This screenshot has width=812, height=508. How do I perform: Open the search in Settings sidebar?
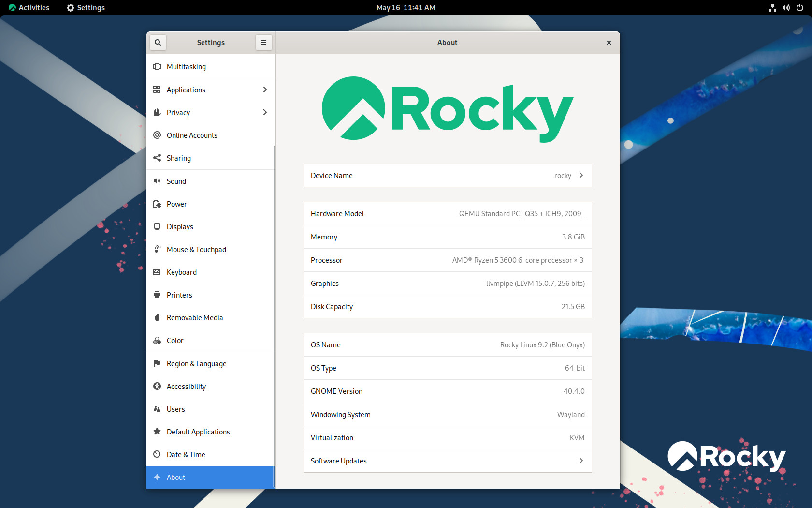point(158,43)
